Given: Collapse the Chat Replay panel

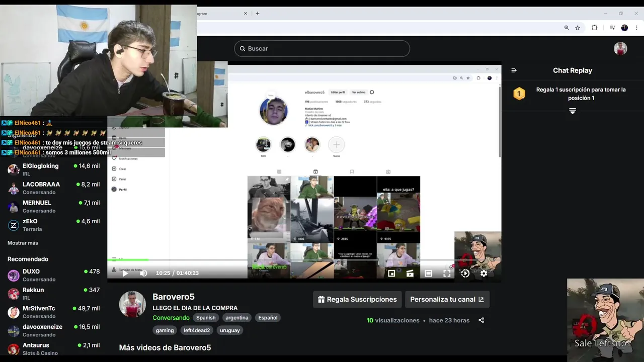Looking at the screenshot, I should click(x=514, y=70).
